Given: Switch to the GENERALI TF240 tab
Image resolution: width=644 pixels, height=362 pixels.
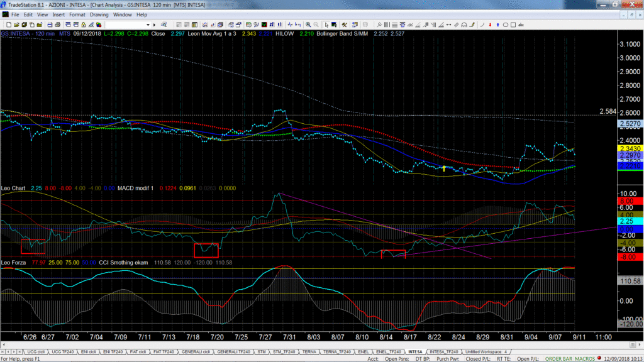Looking at the screenshot, I should 234,352.
